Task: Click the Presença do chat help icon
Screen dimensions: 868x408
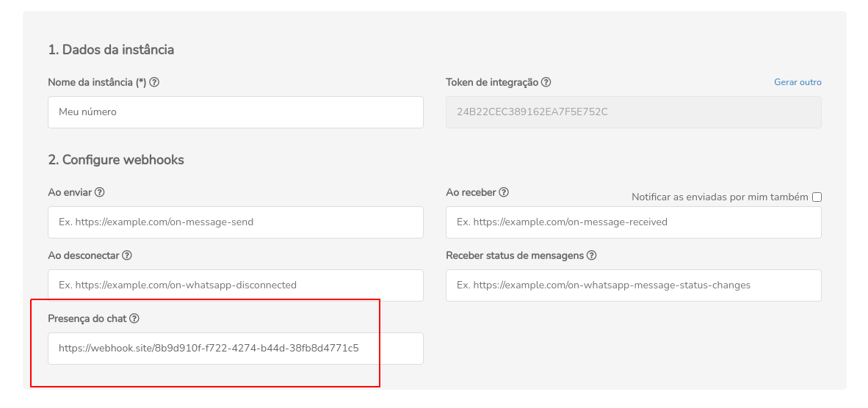Action: [x=134, y=318]
